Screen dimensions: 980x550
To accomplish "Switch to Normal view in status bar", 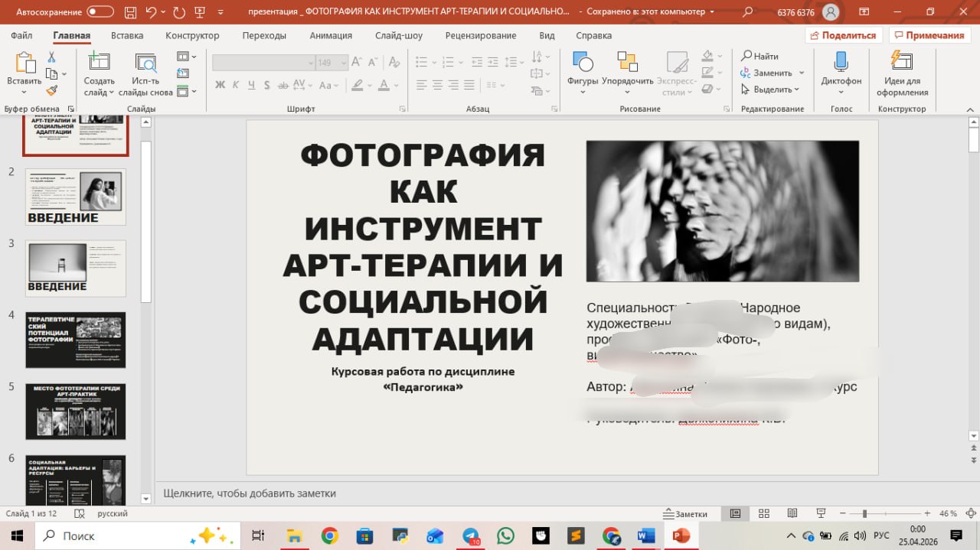I will click(735, 513).
